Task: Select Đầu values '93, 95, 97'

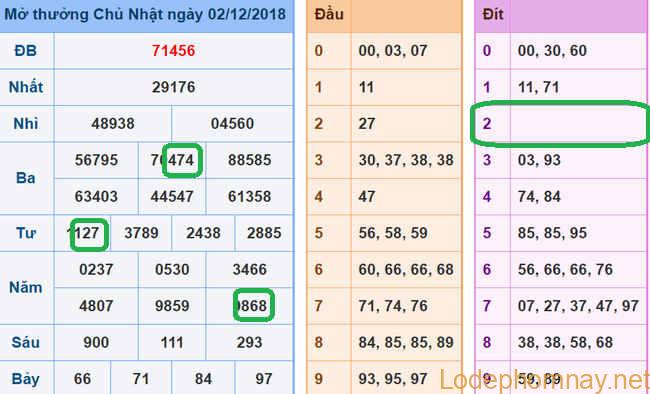Action: click(393, 379)
